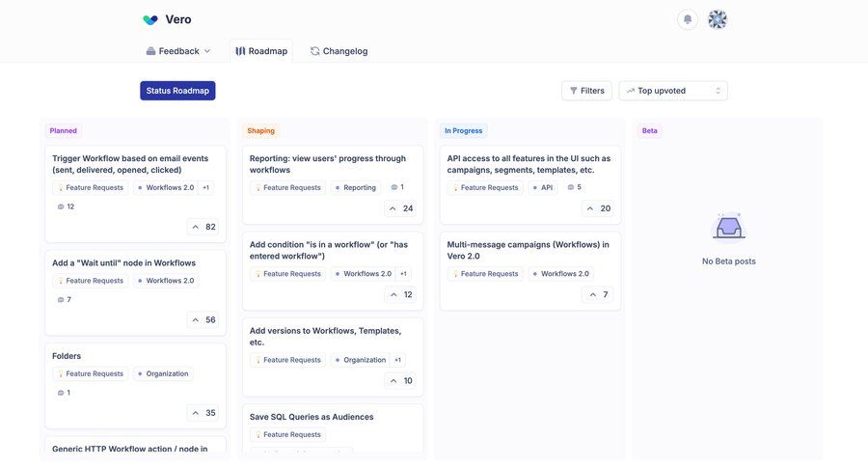Click comment count 5 on API access card
The image size is (868, 467).
[x=575, y=187]
